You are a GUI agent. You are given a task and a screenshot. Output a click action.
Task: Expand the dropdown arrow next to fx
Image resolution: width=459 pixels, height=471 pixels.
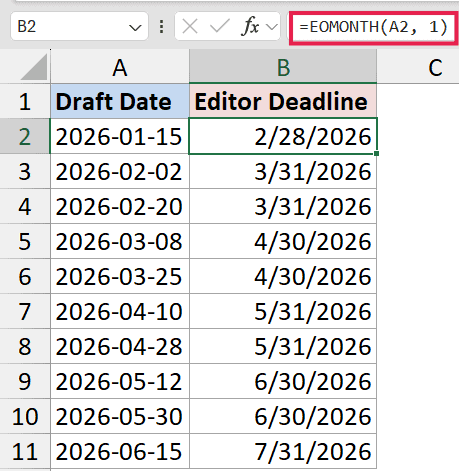point(272,27)
